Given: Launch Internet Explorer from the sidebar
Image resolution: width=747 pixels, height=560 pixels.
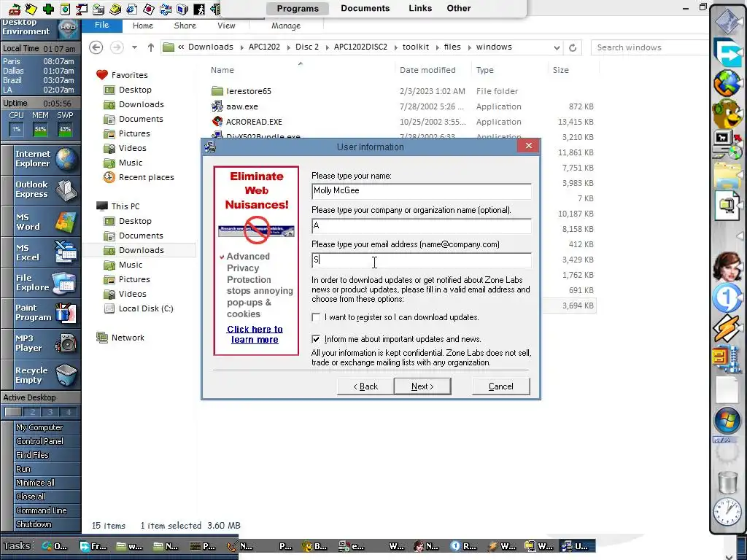Looking at the screenshot, I should (x=41, y=159).
